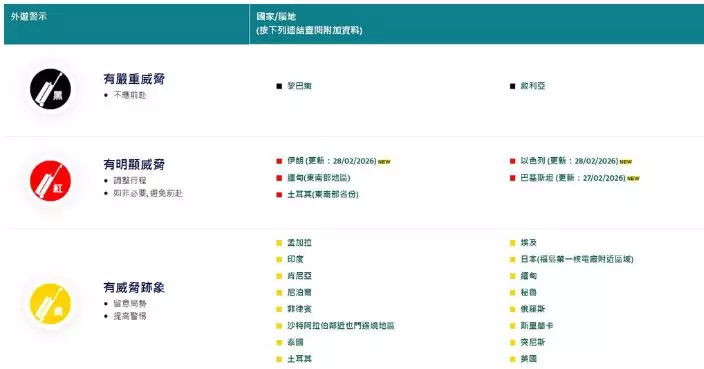This screenshot has width=704, height=369.
Task: Open the 埃及 amber alert link
Action: pyautogui.click(x=528, y=243)
